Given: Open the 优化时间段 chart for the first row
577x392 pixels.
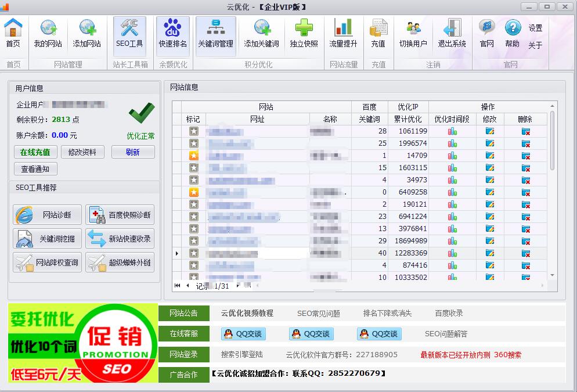Looking at the screenshot, I should [452, 131].
